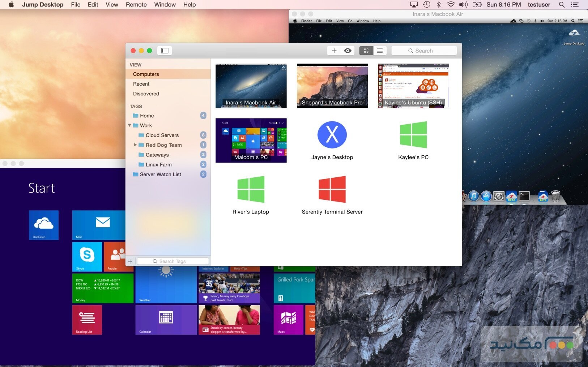The height and width of the screenshot is (367, 588).
Task: Collapse the Work tag group
Action: tap(130, 125)
